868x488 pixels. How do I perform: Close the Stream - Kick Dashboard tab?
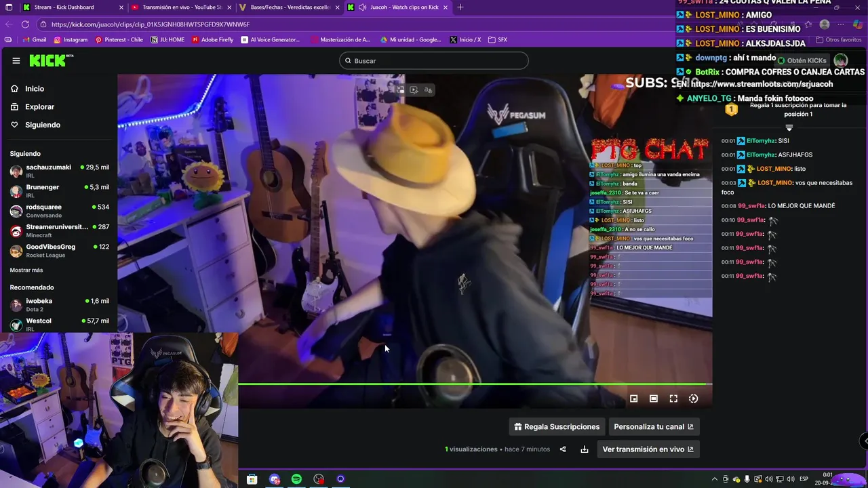pos(121,7)
